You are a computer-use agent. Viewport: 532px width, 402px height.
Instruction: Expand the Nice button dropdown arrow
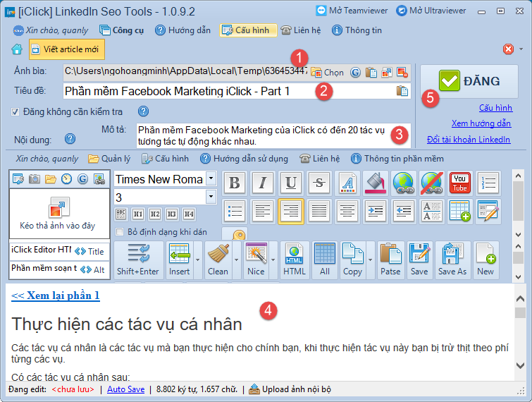(x=273, y=260)
